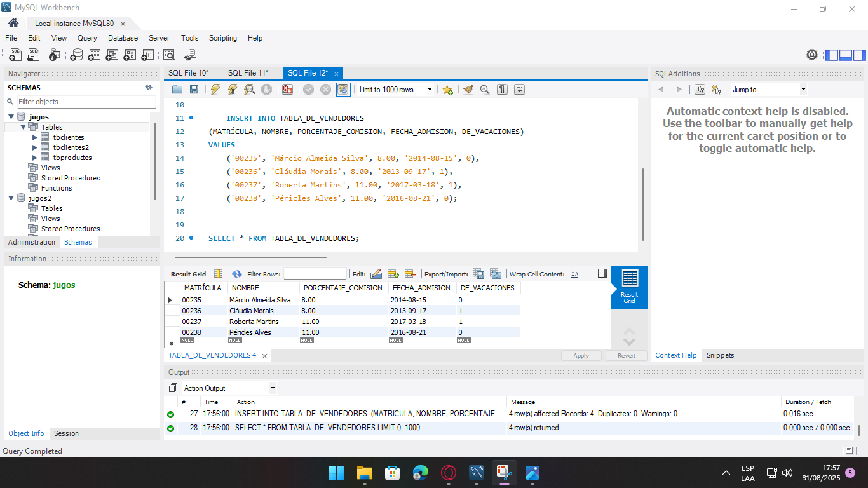Refresh the schemas list
Viewport: 868px width, 488px height.
point(149,88)
